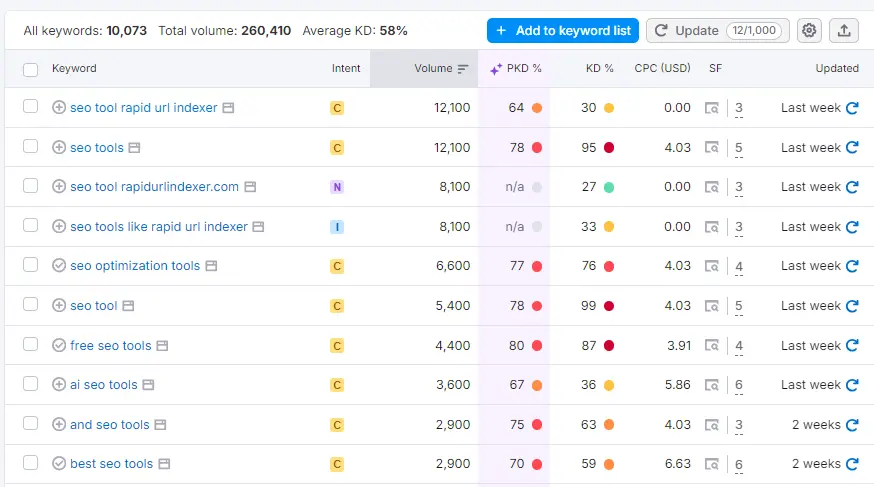This screenshot has width=874, height=487.
Task: Expand SF count for 'ai seo tools'
Action: pyautogui.click(x=739, y=385)
